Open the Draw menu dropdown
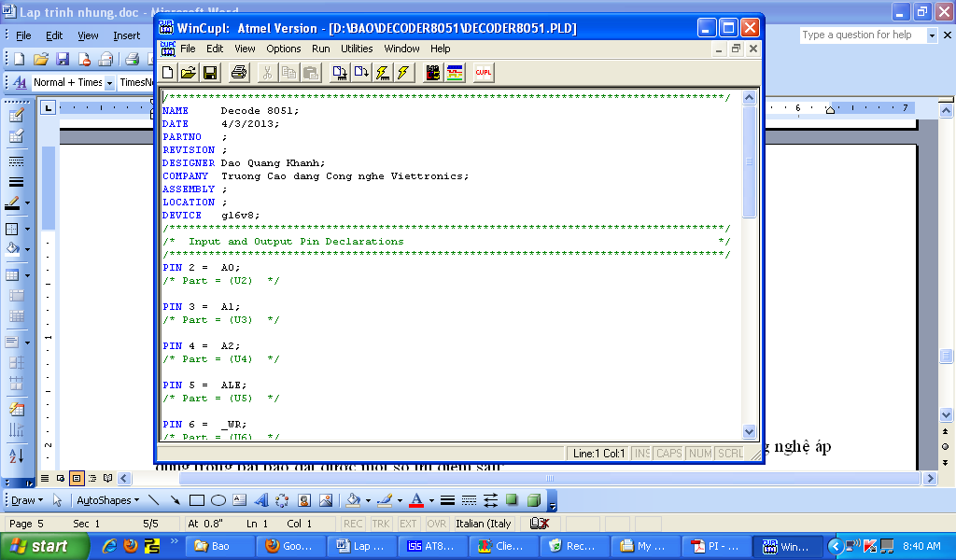The image size is (956, 560). [x=27, y=500]
